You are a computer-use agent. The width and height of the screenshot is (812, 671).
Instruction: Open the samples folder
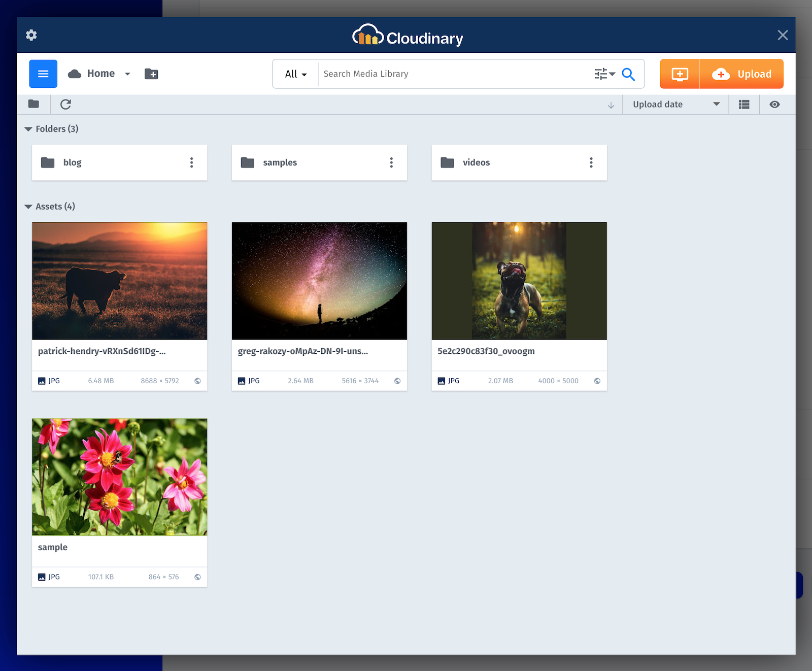tap(319, 162)
